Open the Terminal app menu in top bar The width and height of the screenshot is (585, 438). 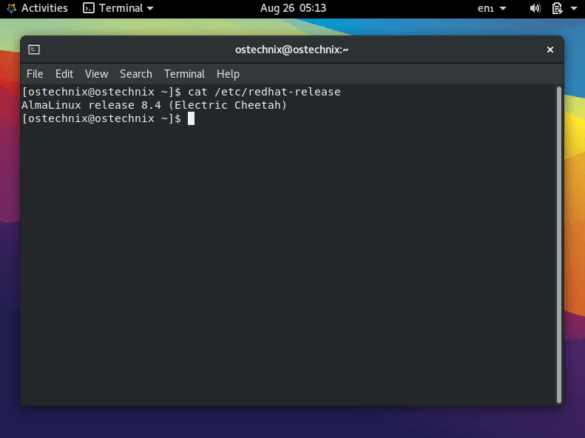[118, 8]
